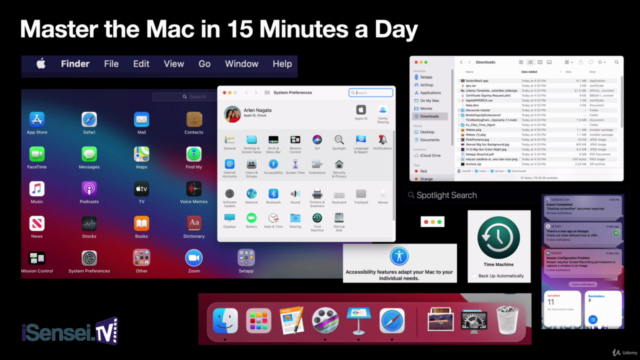Screen dimensions: 640x360
Task: Open Battery preference pane
Action: [x=251, y=218]
